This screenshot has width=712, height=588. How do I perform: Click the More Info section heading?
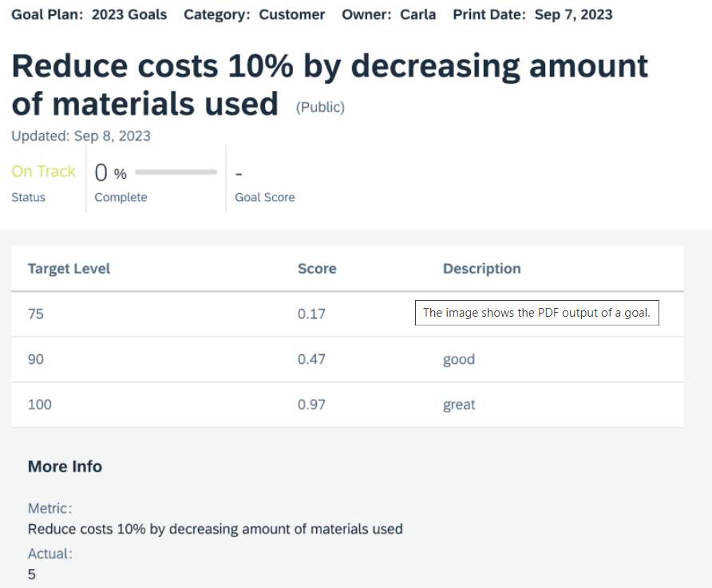65,467
